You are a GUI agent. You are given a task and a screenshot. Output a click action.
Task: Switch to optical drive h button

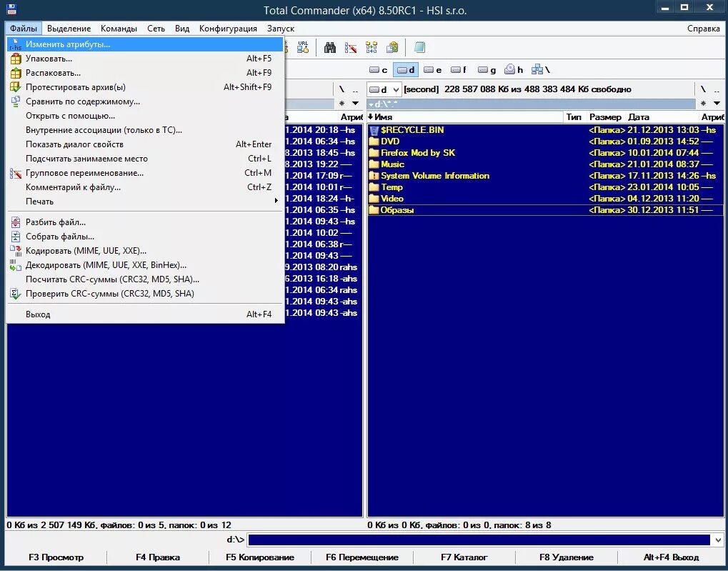514,70
